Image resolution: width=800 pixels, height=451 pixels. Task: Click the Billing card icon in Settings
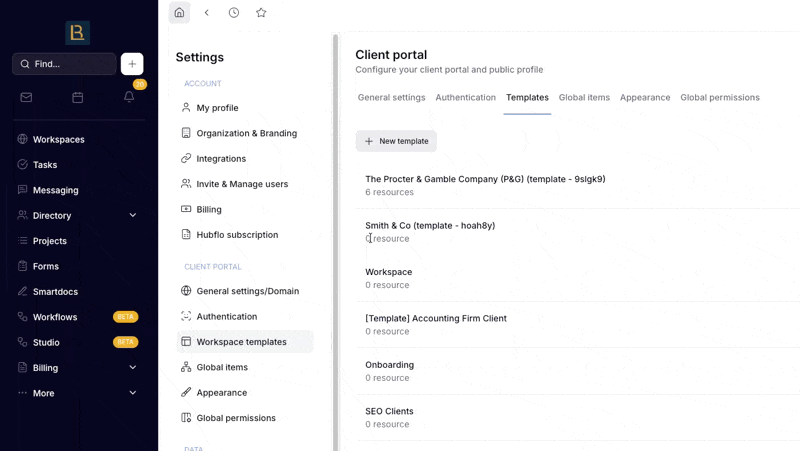tap(186, 209)
